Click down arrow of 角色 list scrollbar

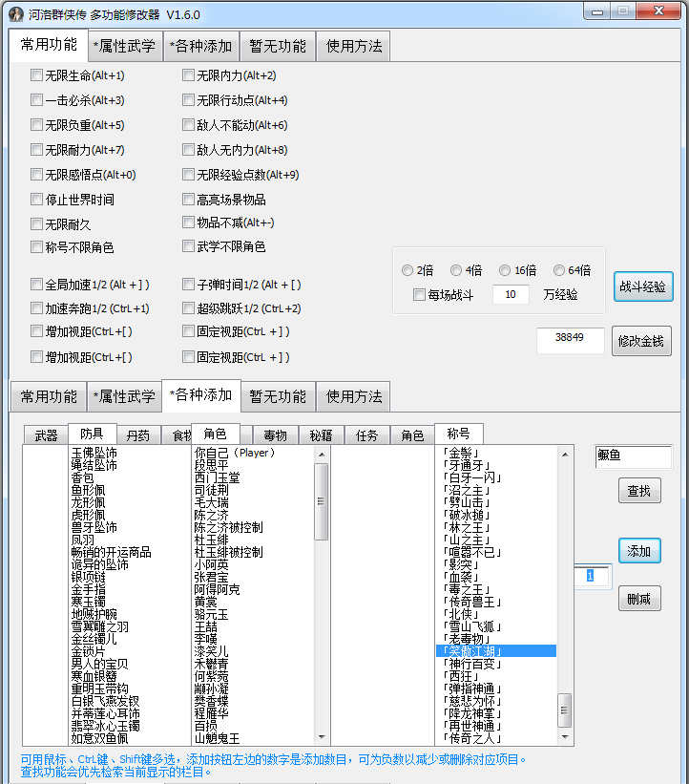click(x=322, y=736)
